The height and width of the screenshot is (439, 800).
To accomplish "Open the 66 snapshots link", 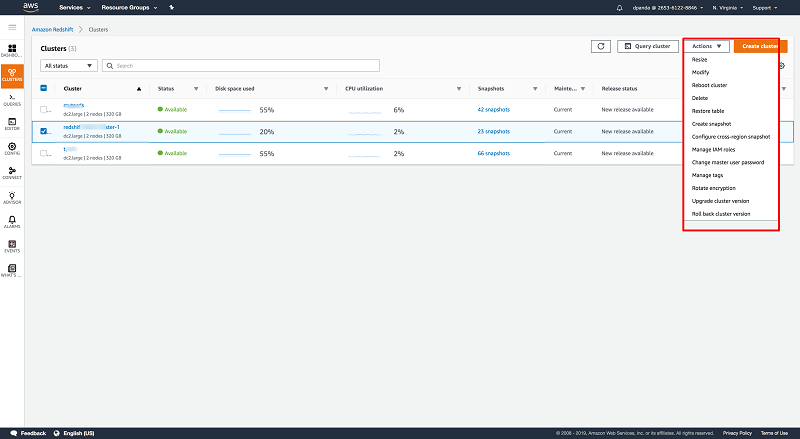I will [x=493, y=154].
